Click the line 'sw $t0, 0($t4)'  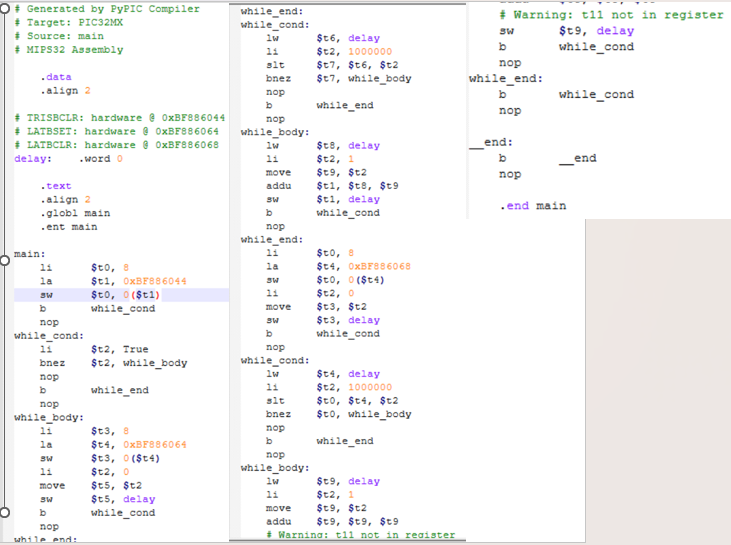click(325, 280)
